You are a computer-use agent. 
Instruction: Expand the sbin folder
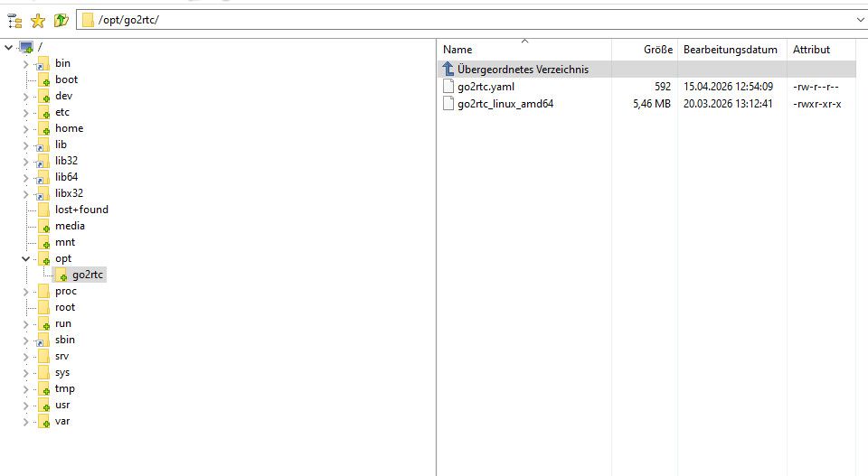(25, 341)
